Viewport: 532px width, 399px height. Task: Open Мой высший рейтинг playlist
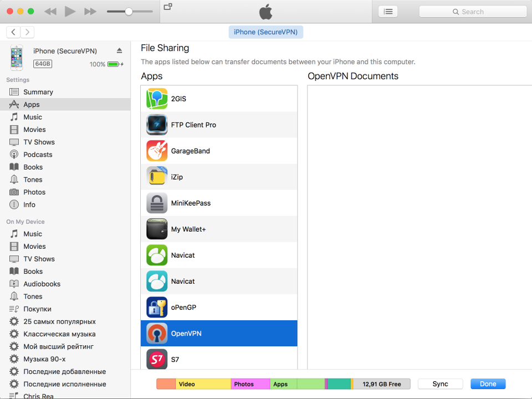(x=65, y=346)
